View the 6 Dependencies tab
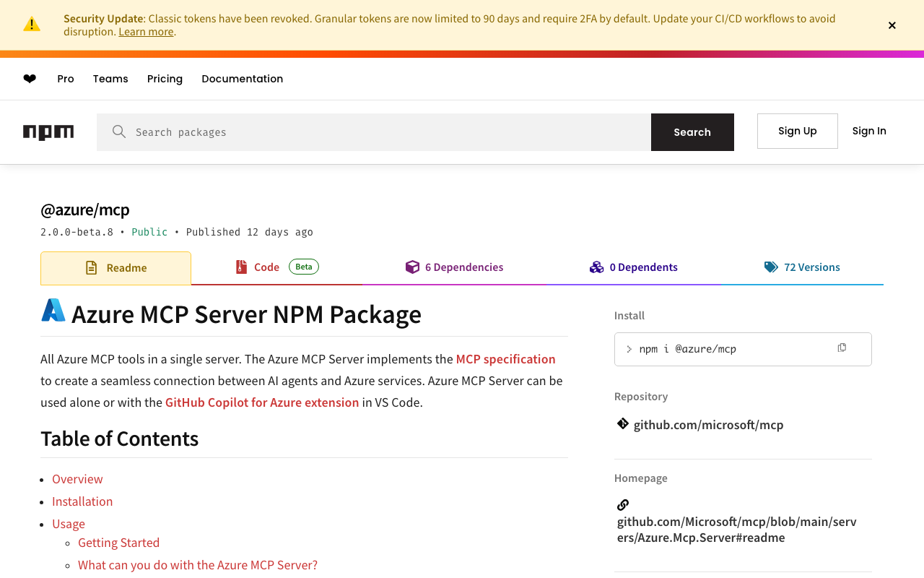The height and width of the screenshot is (578, 924). coord(455,267)
